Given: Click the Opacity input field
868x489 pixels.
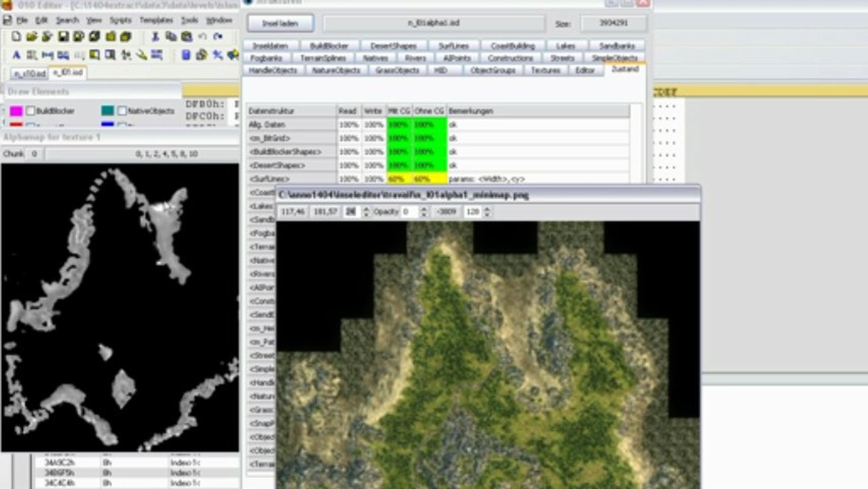Looking at the screenshot, I should tap(409, 213).
